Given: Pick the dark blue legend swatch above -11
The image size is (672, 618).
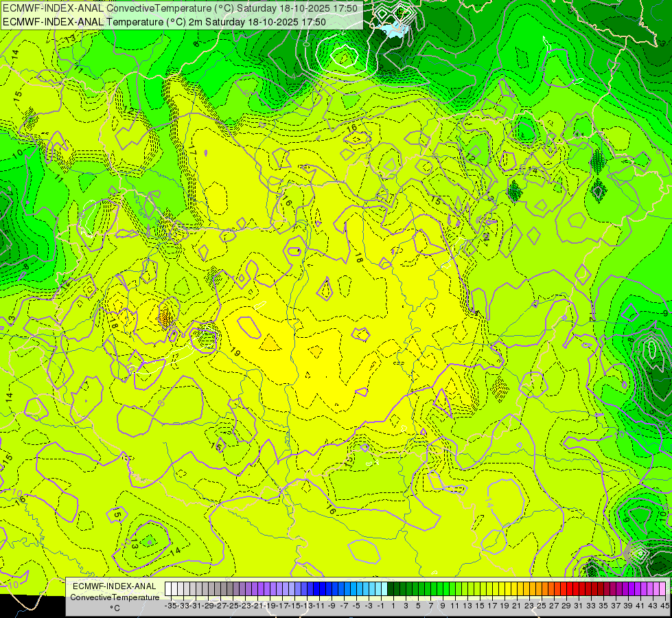Looking at the screenshot, I should [x=316, y=588].
